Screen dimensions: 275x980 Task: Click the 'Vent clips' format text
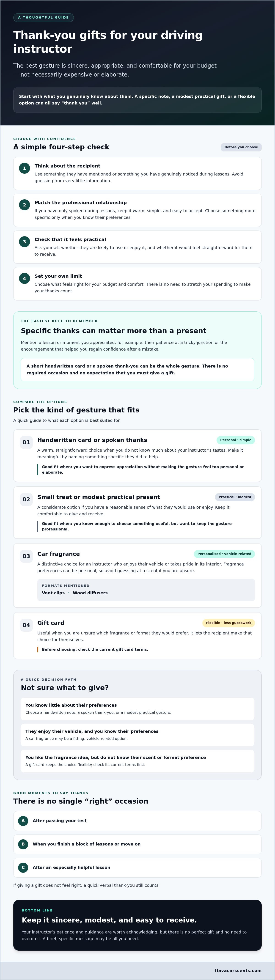click(x=53, y=593)
